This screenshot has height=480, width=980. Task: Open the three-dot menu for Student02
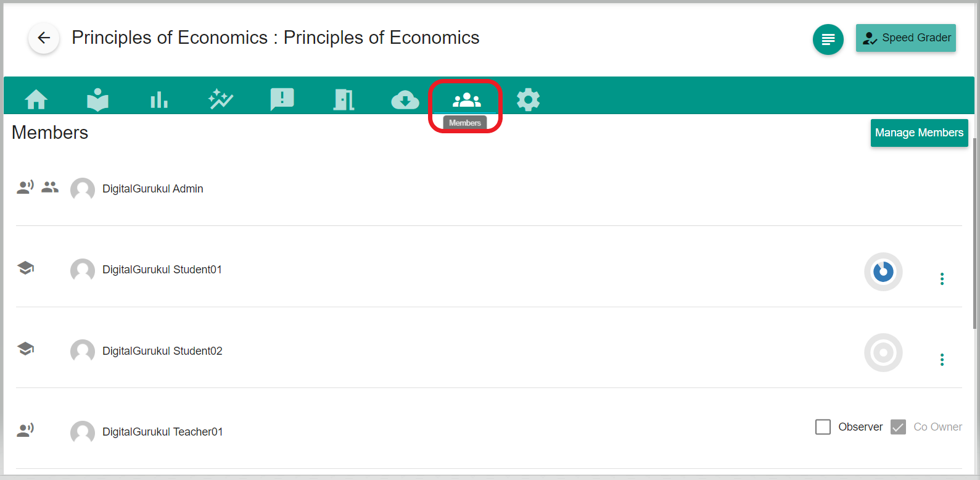pyautogui.click(x=942, y=360)
